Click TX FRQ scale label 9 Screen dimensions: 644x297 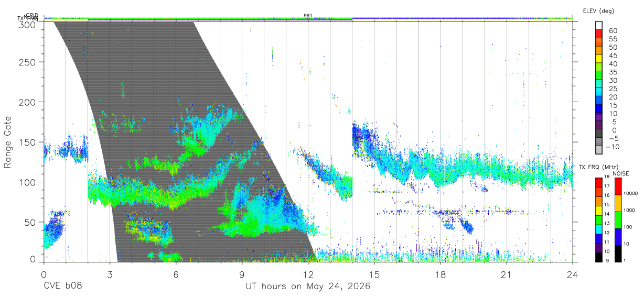tap(607, 260)
